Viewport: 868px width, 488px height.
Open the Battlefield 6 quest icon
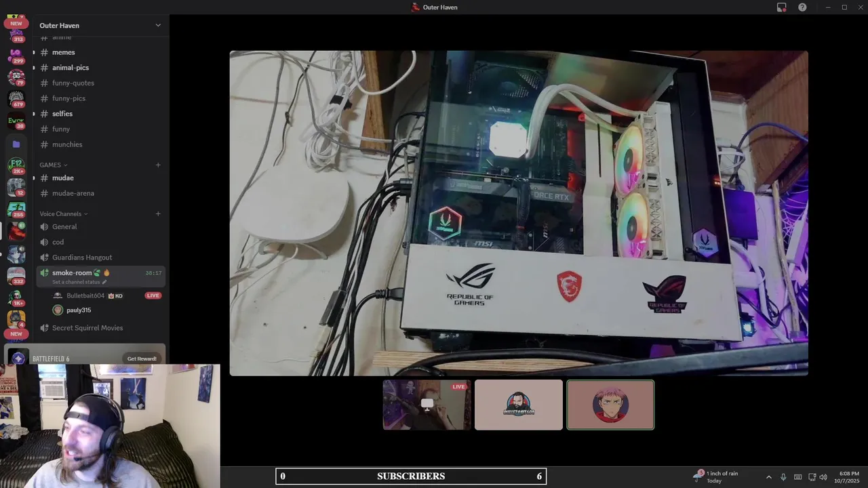click(18, 358)
